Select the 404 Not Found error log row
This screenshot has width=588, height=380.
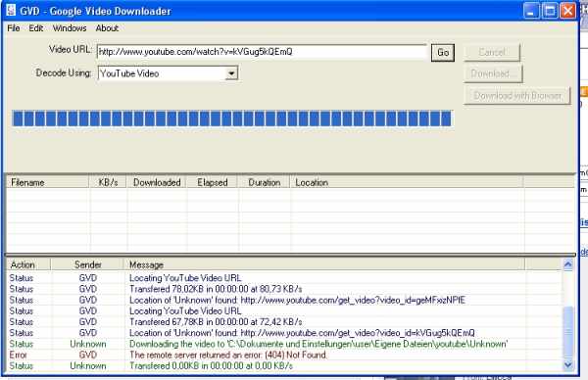(x=284, y=355)
